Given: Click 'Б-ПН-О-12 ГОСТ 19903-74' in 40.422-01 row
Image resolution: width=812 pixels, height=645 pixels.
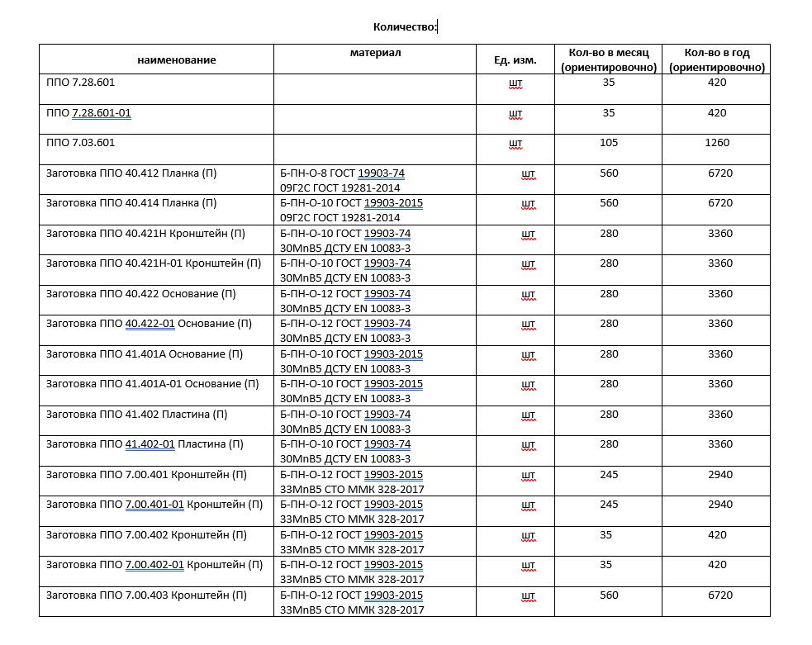Looking at the screenshot, I should click(x=345, y=324).
